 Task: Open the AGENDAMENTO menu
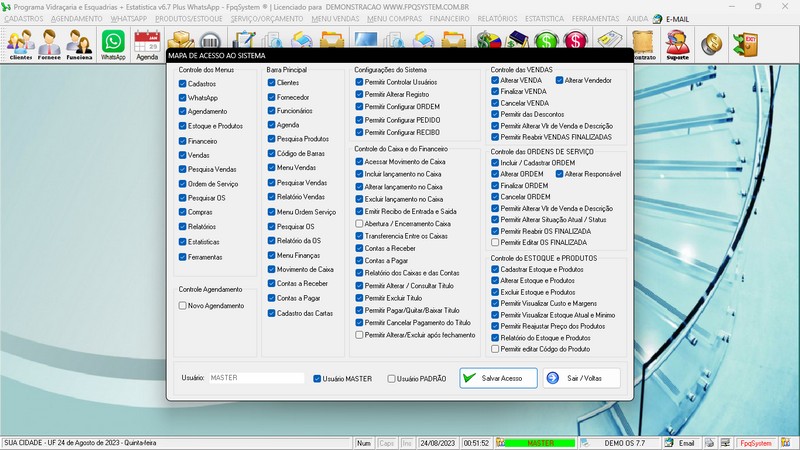[77, 18]
